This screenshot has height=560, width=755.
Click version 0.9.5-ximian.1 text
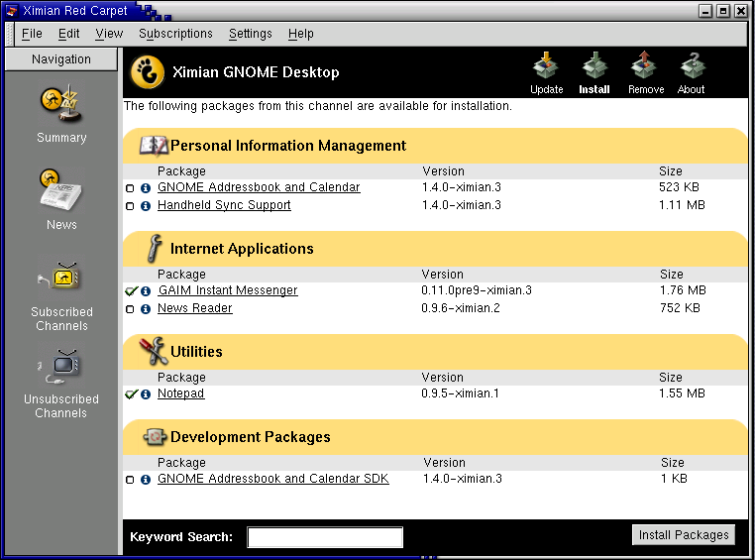[x=460, y=393]
